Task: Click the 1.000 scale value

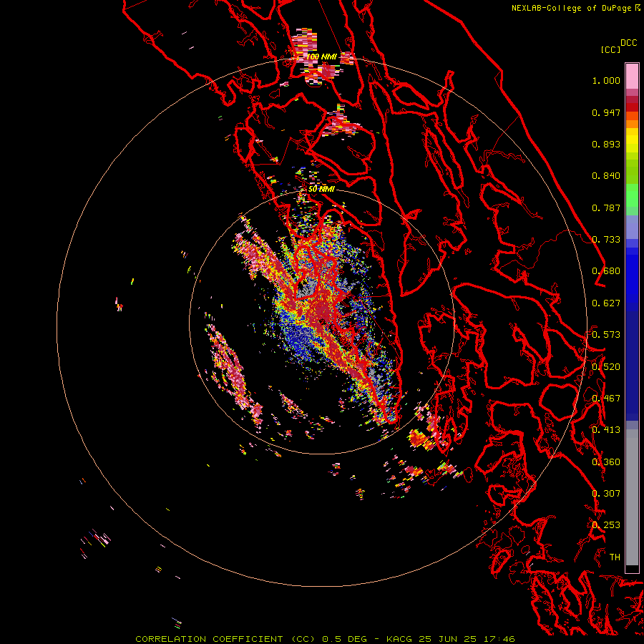Action: tap(606, 80)
